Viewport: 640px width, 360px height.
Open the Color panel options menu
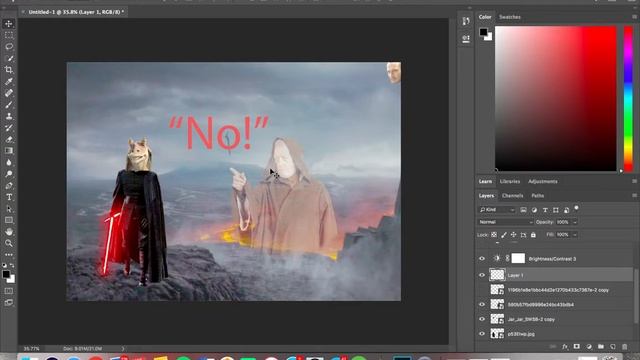point(634,17)
